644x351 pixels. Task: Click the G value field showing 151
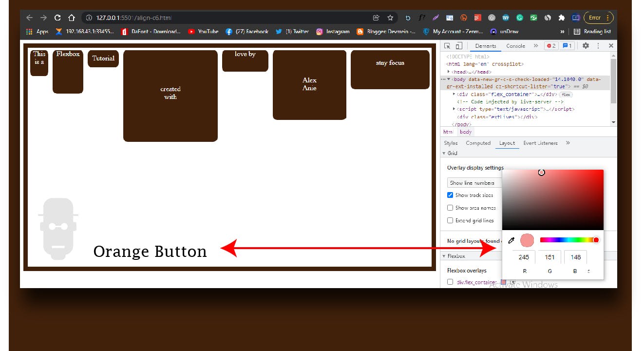tap(549, 257)
